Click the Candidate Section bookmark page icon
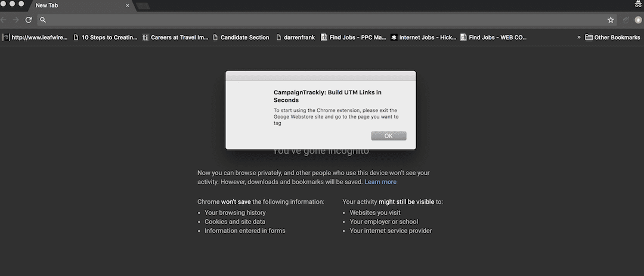Screen dimensions: 644x276 [x=215, y=38]
